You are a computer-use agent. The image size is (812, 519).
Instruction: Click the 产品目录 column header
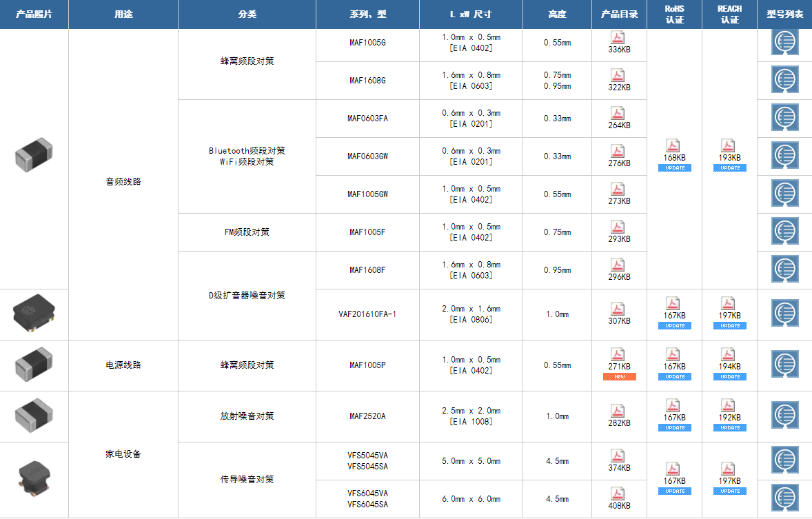click(619, 14)
